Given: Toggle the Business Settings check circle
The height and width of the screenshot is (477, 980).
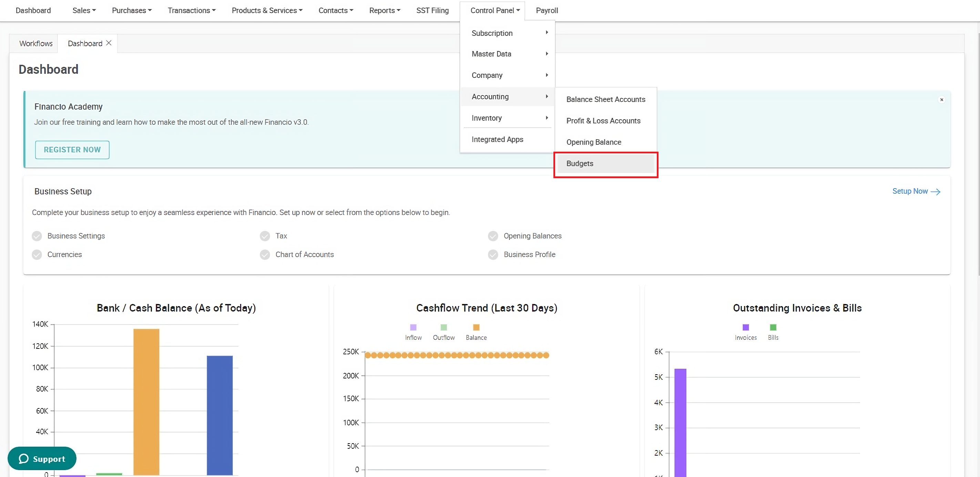Looking at the screenshot, I should tap(37, 236).
